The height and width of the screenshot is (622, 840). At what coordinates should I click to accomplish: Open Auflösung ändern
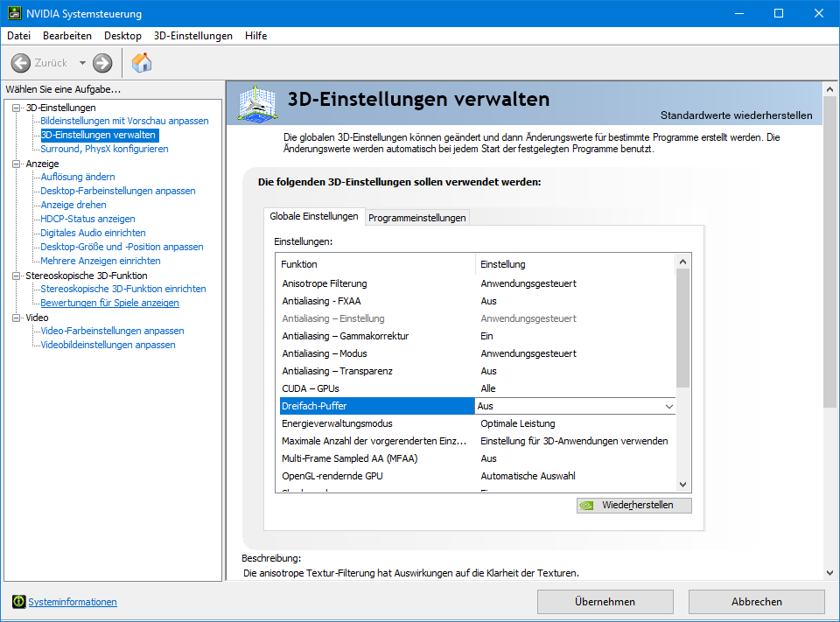(x=78, y=177)
